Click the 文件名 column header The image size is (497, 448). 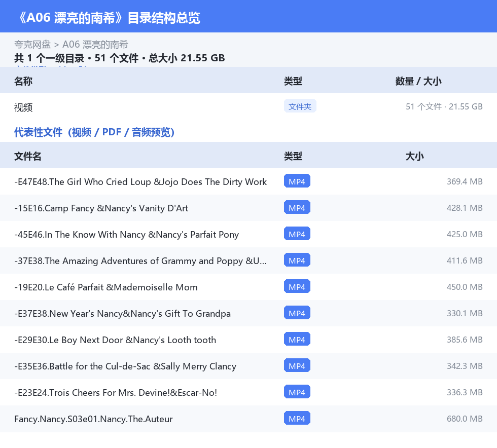(27, 156)
